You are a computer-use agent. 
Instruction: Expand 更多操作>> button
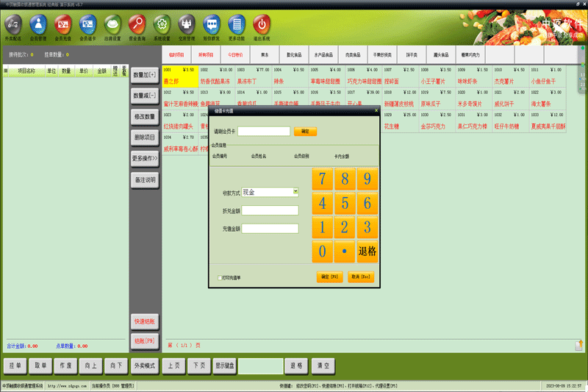(145, 159)
